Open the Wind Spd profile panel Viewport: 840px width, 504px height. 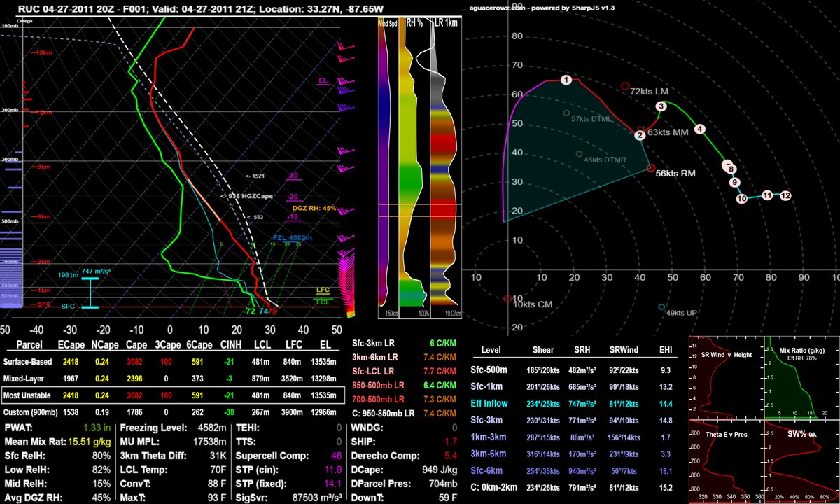pos(387,168)
